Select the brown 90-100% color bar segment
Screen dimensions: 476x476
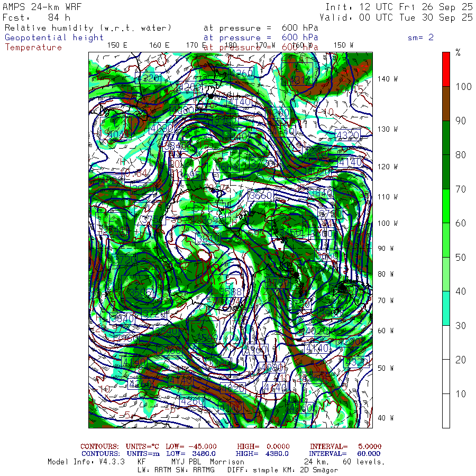[x=446, y=104]
